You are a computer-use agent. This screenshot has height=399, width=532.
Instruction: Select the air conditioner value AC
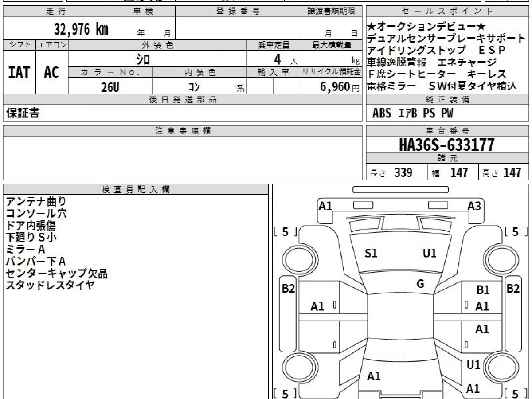pyautogui.click(x=52, y=72)
